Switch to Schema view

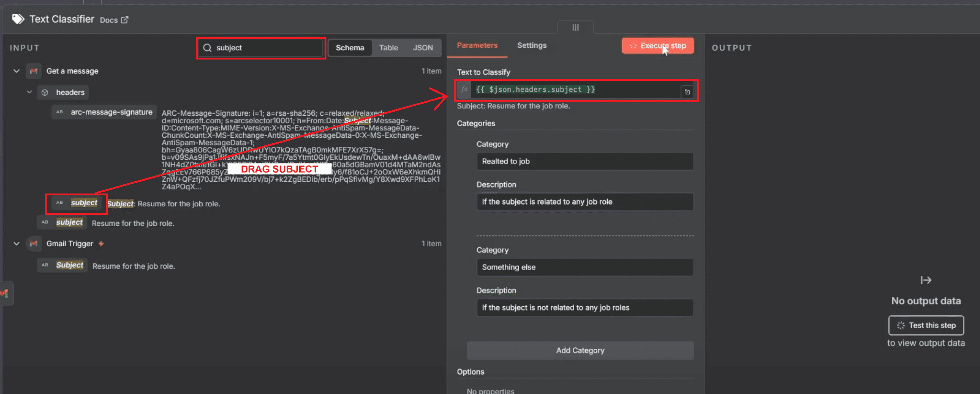350,48
